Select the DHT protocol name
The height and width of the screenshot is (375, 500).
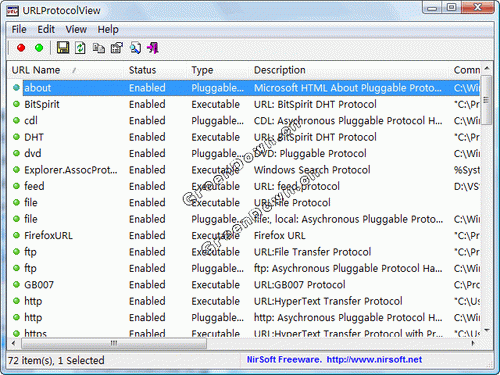point(34,137)
